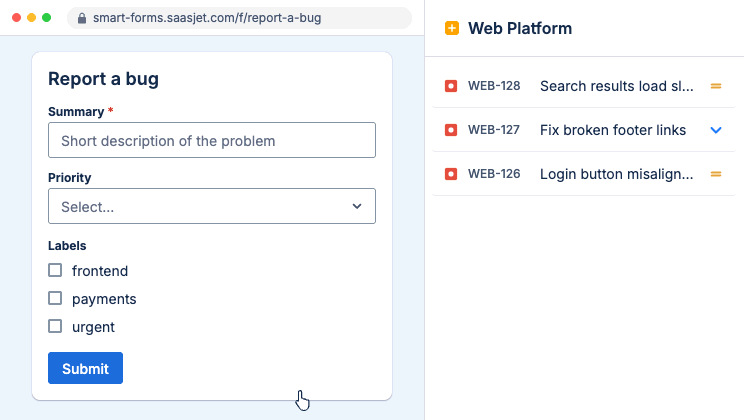Open issue WEB-127 key
The height and width of the screenshot is (420, 744).
coord(494,130)
